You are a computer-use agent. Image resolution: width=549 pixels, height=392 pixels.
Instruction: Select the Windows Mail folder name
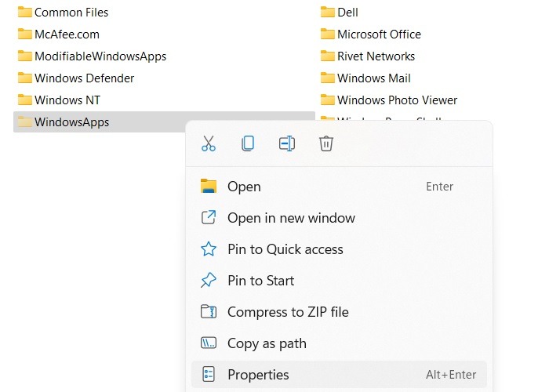[374, 78]
